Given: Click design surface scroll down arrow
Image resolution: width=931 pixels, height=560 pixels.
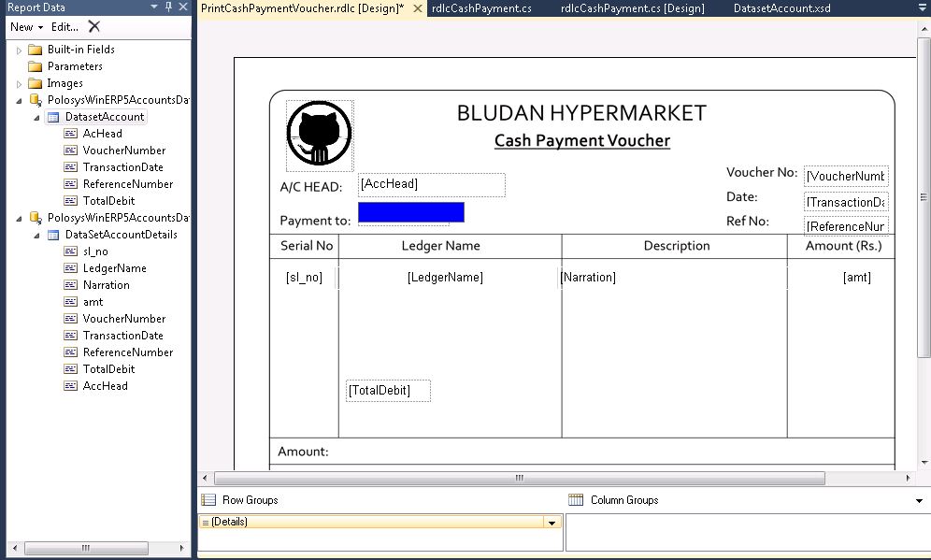Looking at the screenshot, I should pyautogui.click(x=924, y=462).
